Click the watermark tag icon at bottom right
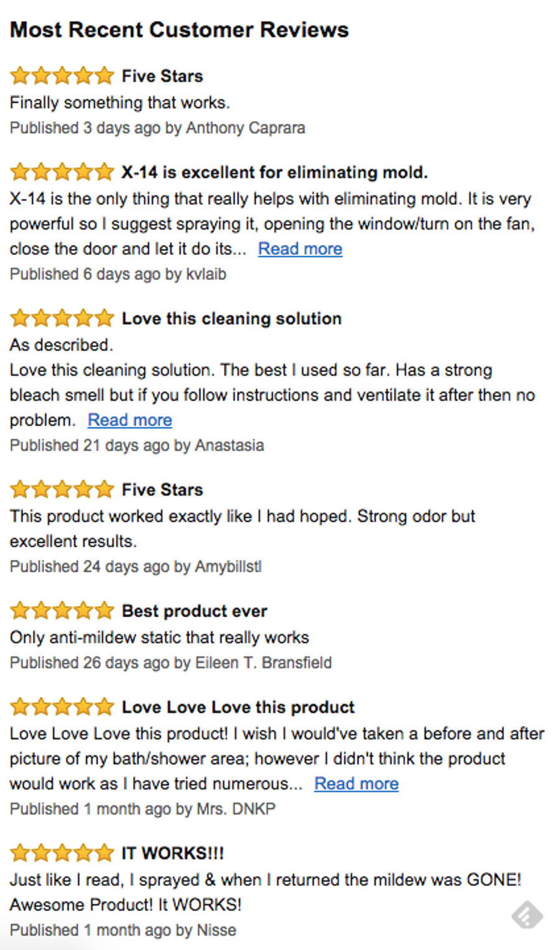The image size is (560, 950). (527, 915)
